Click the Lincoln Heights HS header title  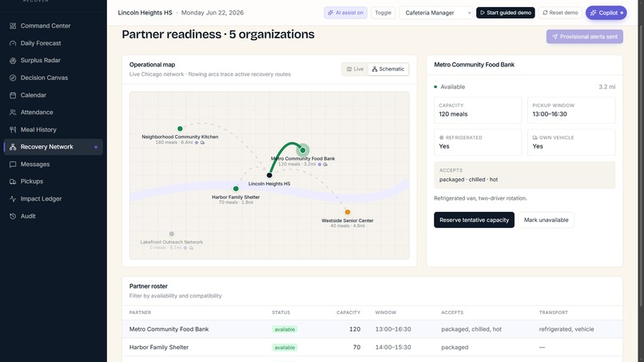pyautogui.click(x=145, y=13)
